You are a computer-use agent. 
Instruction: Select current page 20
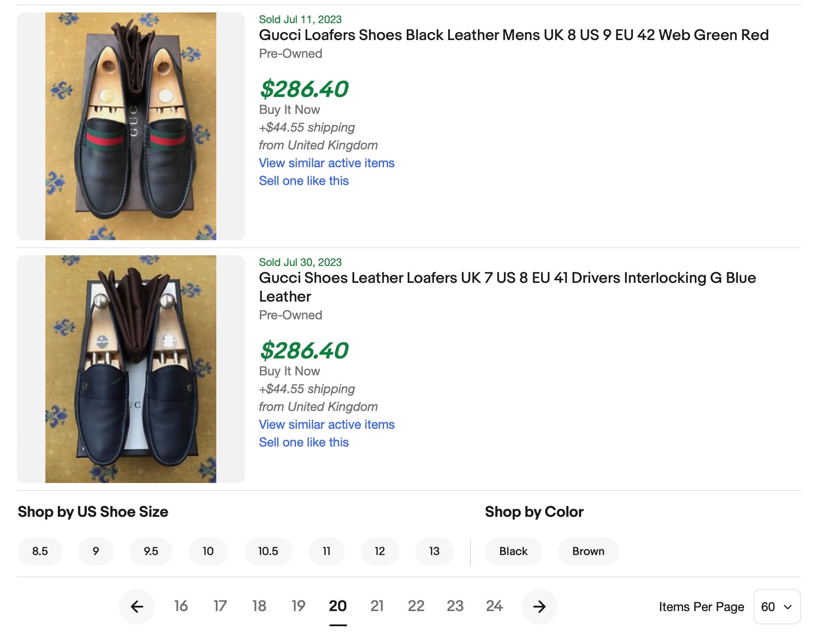click(338, 606)
